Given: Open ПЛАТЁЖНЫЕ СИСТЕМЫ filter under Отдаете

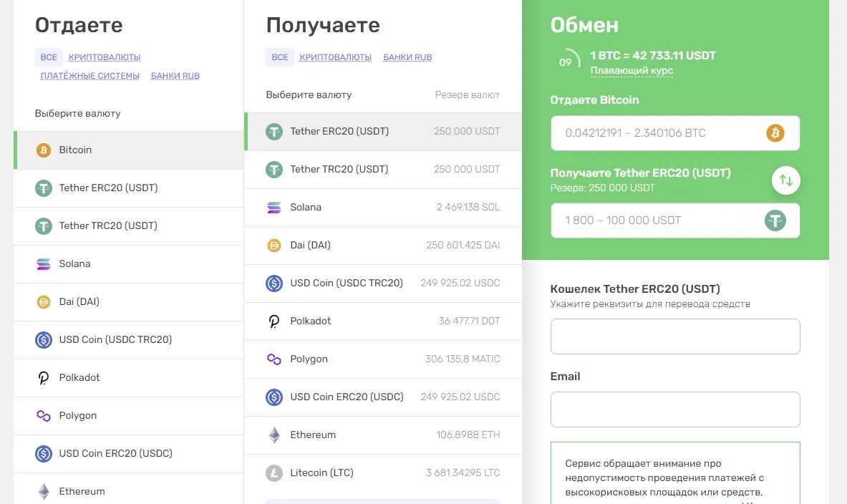Looking at the screenshot, I should coord(89,76).
